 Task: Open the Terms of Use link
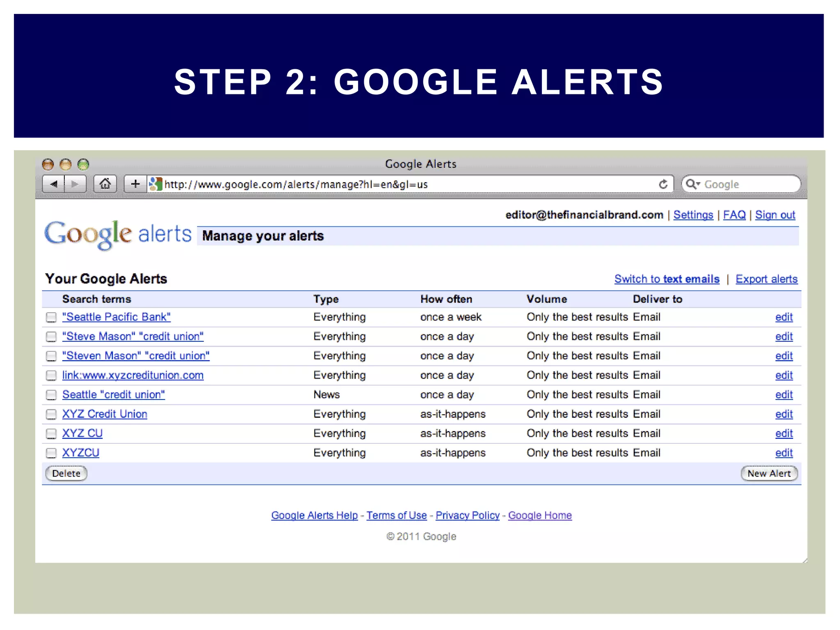pyautogui.click(x=397, y=515)
